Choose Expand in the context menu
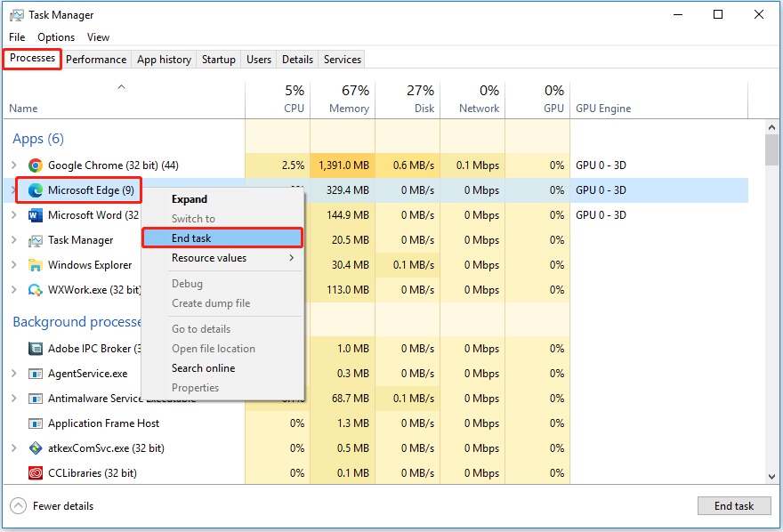Viewport: 783px width, 532px height. pyautogui.click(x=222, y=199)
